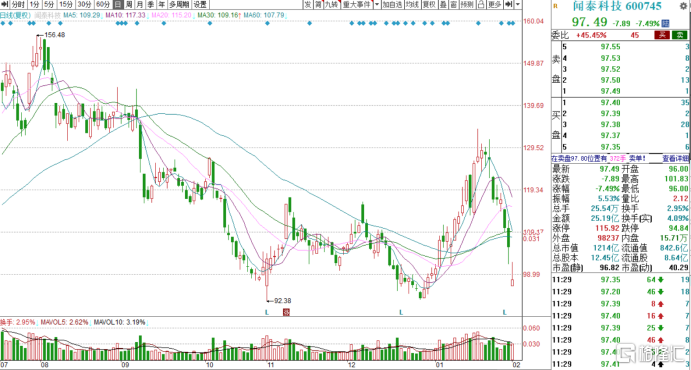Click the red event marker below the chart

(x=286, y=312)
